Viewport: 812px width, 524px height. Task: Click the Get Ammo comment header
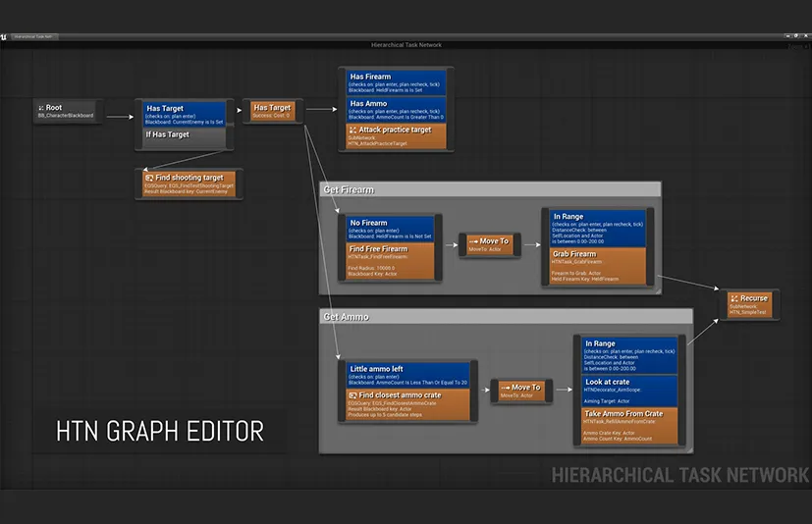click(x=506, y=316)
